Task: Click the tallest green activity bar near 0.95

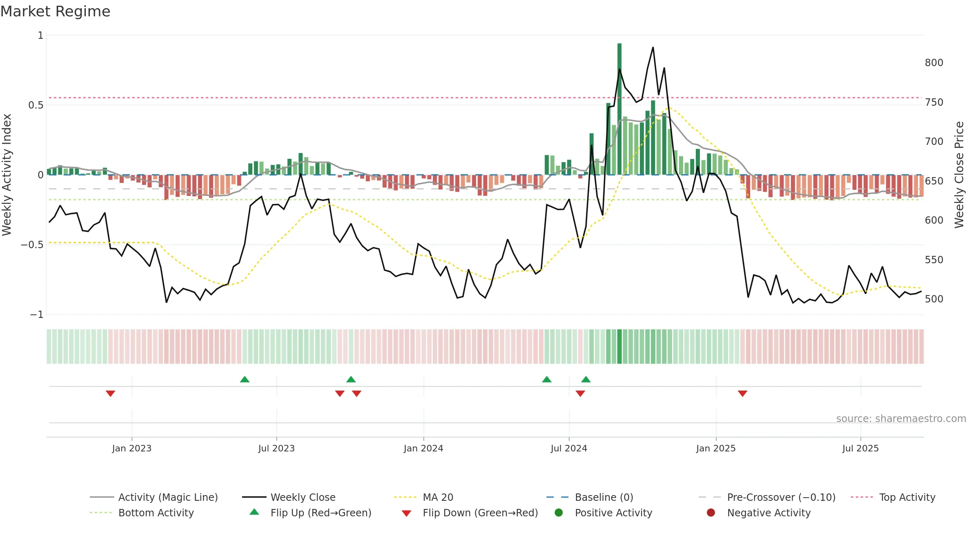Action: coord(619,109)
